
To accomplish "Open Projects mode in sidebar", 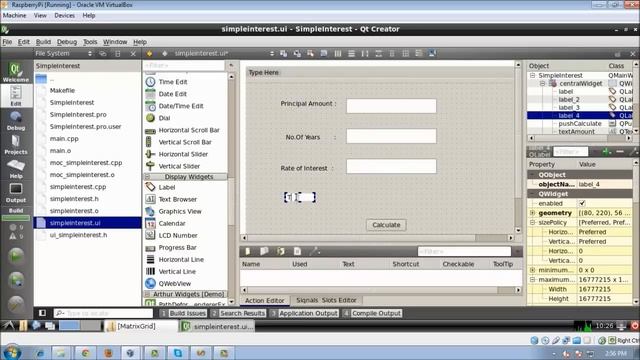I will coord(16,145).
